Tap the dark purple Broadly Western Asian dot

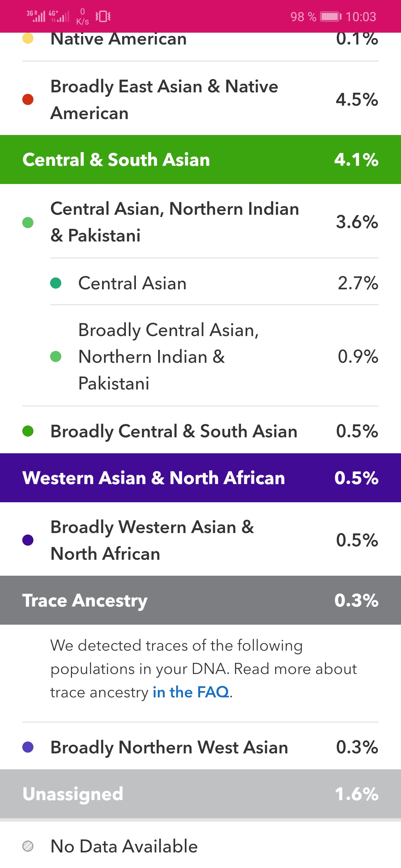click(28, 540)
